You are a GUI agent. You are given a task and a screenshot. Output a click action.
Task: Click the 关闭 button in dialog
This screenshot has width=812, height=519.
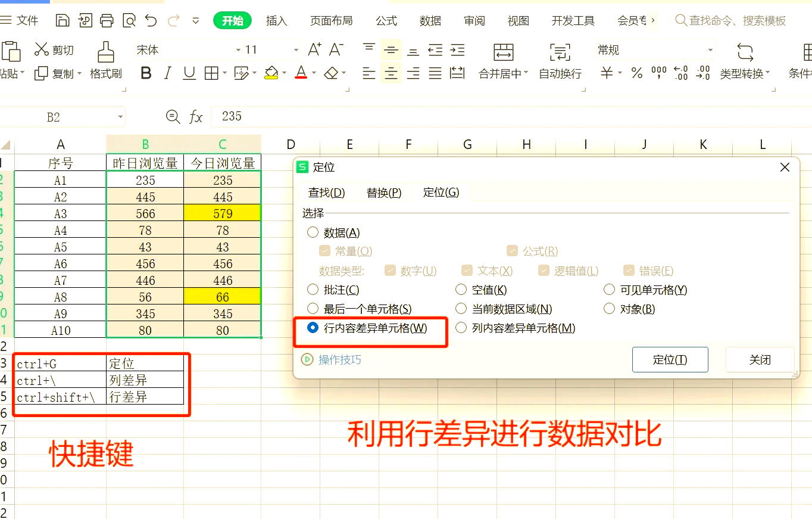pyautogui.click(x=760, y=359)
